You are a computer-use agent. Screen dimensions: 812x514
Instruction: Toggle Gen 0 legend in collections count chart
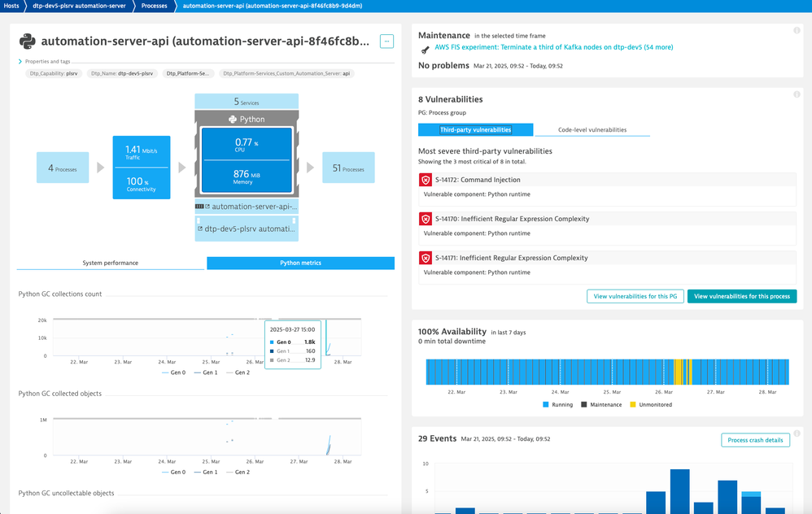point(174,372)
